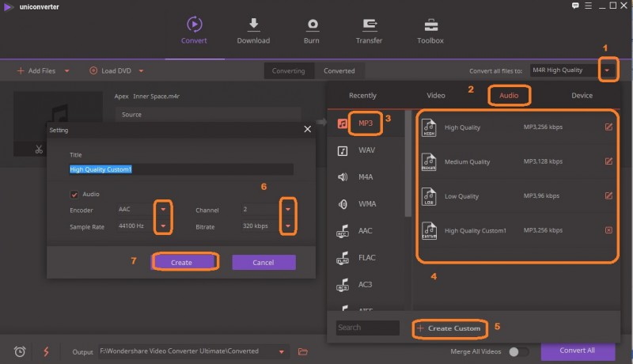This screenshot has height=364, width=633.
Task: Select the Medium Quality preset row
Action: [517, 161]
